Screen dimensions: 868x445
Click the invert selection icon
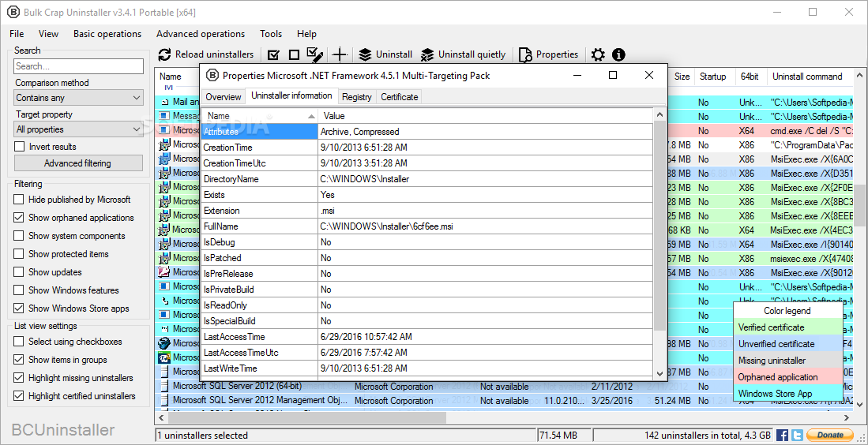pyautogui.click(x=315, y=54)
